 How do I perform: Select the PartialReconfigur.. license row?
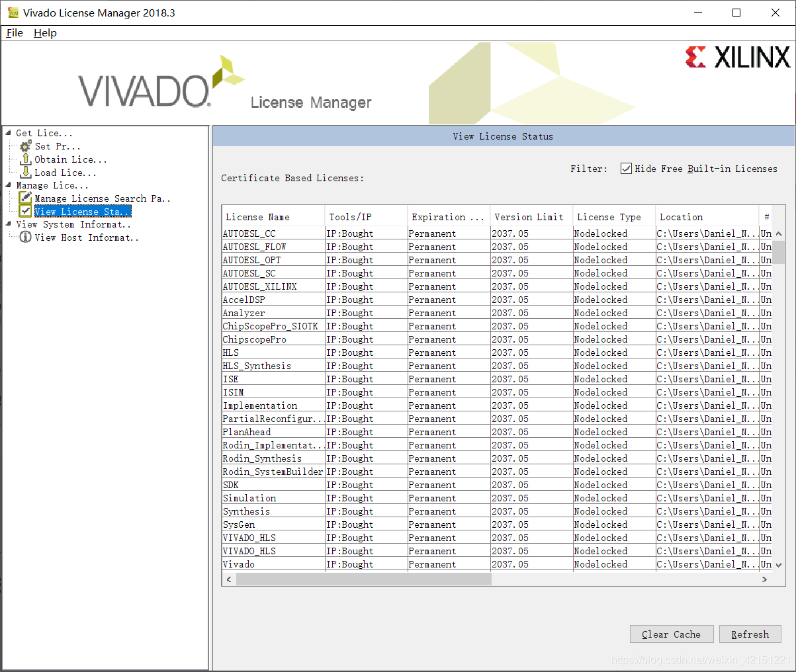497,419
